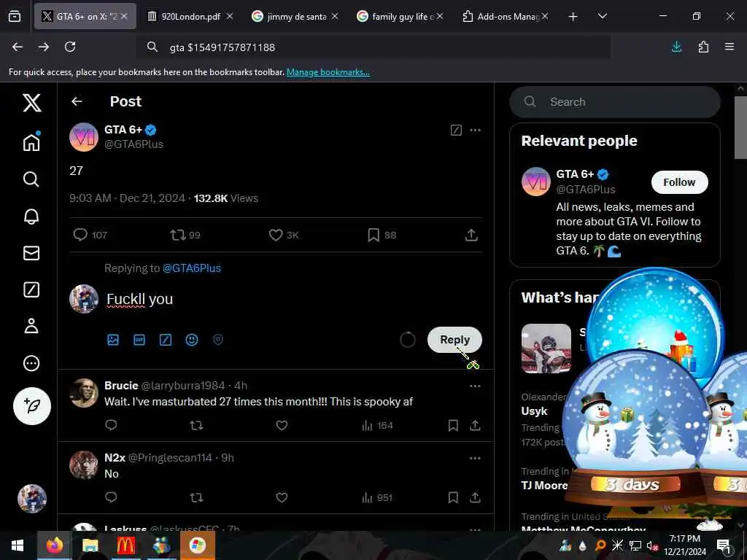
Task: Click the Reply button
Action: [x=454, y=340]
